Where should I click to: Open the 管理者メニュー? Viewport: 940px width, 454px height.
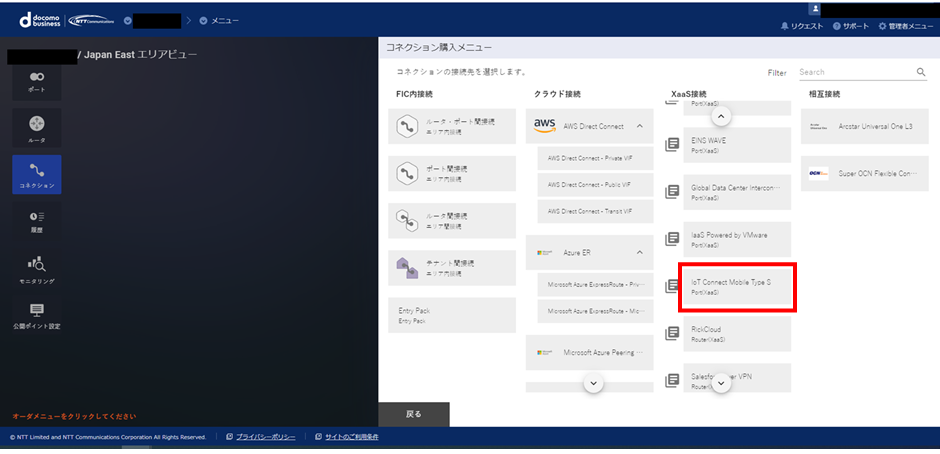905,26
